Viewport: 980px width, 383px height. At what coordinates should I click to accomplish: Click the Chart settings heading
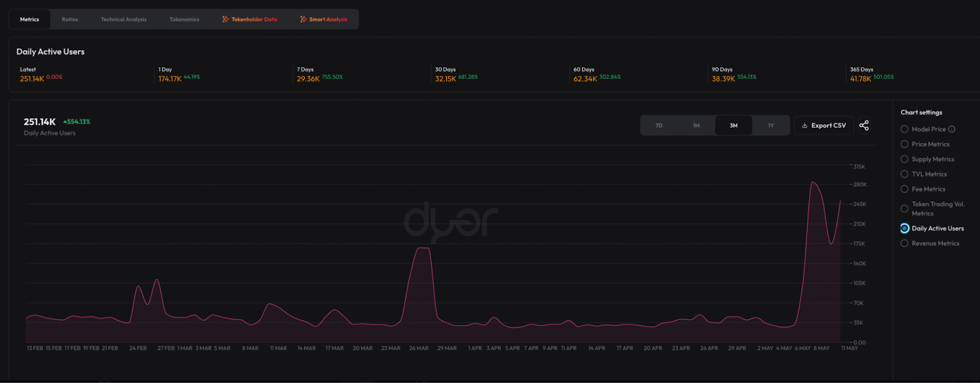tap(921, 113)
